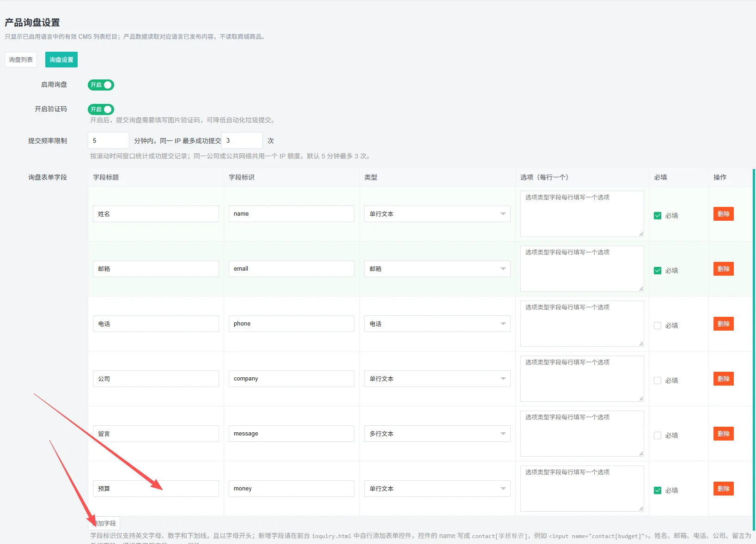Open the 邮箱 type dropdown in email row
The width and height of the screenshot is (756, 544).
437,269
